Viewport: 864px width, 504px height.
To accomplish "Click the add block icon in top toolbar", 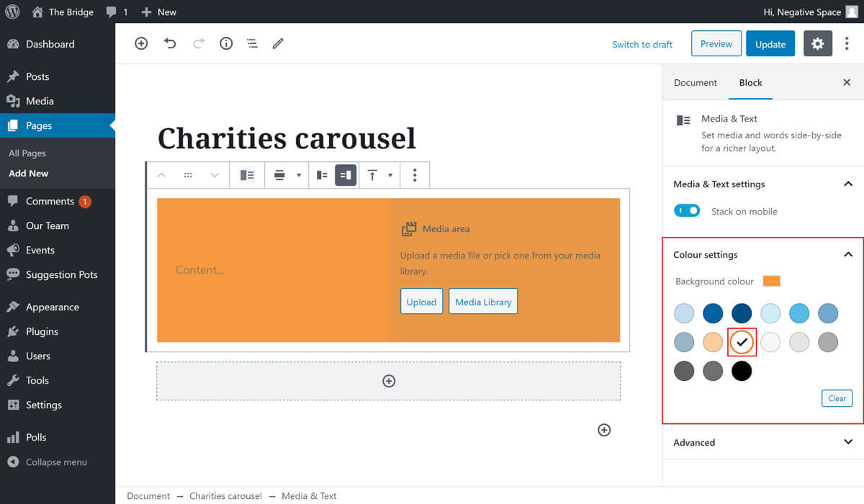I will point(141,44).
